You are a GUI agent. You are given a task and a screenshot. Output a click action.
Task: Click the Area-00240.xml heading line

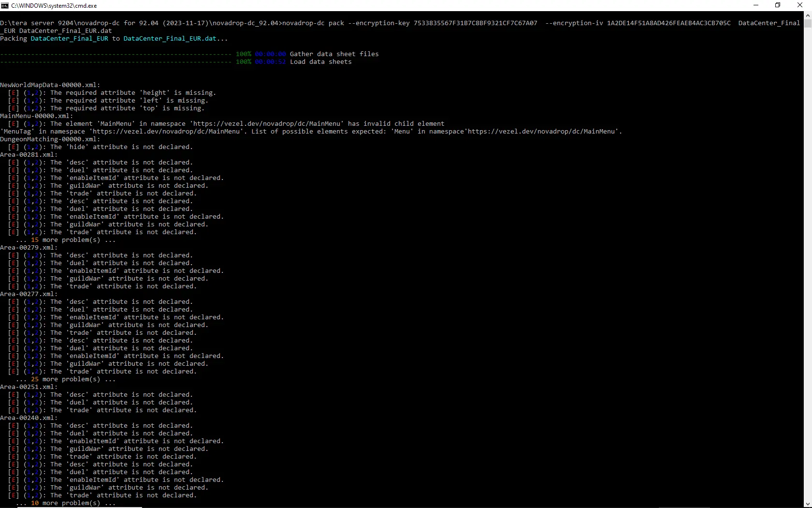(x=29, y=418)
